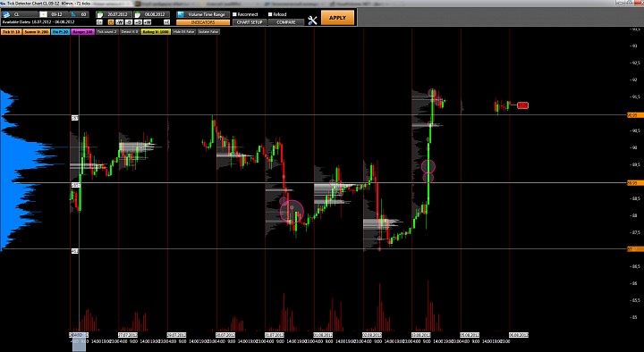Click the COMPARE button
Screen dimensions: 644x352
tap(286, 22)
